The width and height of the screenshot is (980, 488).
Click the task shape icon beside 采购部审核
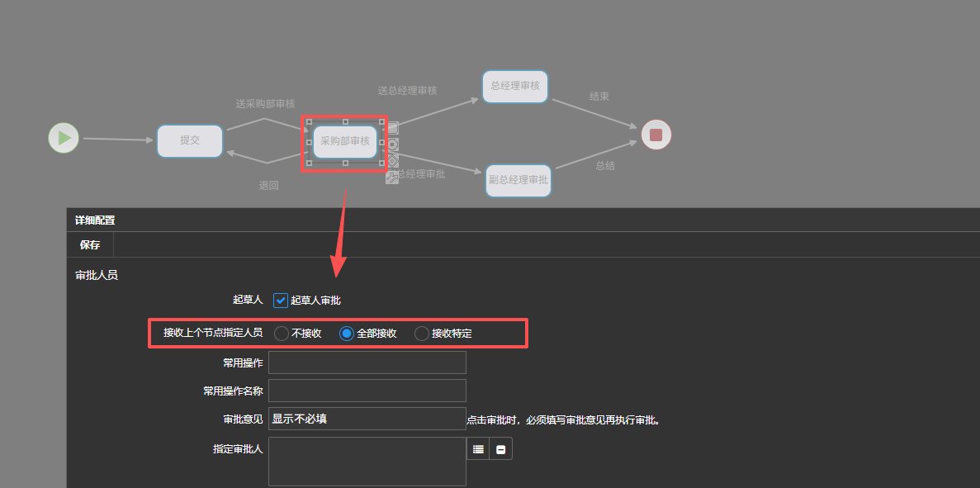[393, 128]
